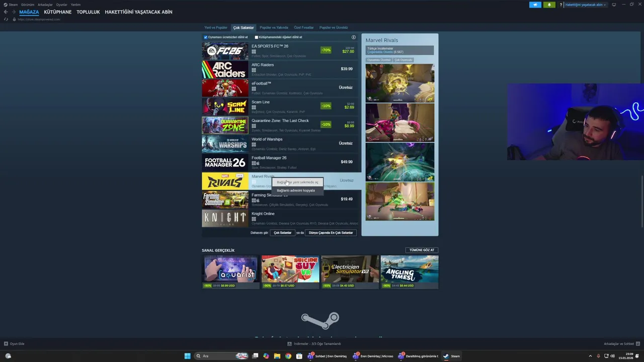Open Knight Online listing
The image size is (644, 362).
(281, 218)
